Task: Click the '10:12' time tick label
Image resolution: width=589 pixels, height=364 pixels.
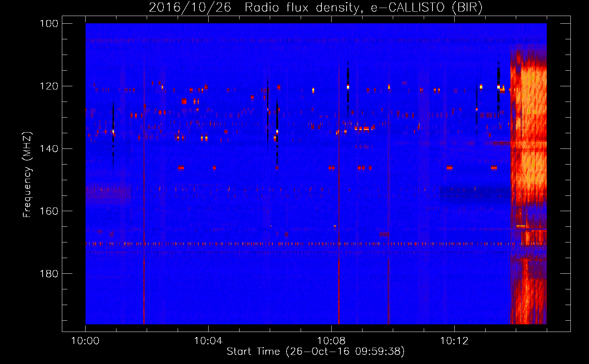Action: coord(454,341)
